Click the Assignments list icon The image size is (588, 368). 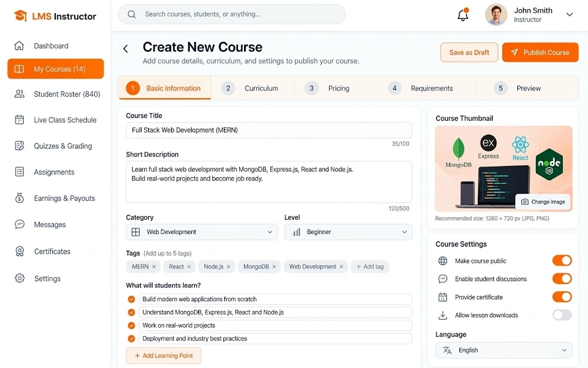click(19, 172)
